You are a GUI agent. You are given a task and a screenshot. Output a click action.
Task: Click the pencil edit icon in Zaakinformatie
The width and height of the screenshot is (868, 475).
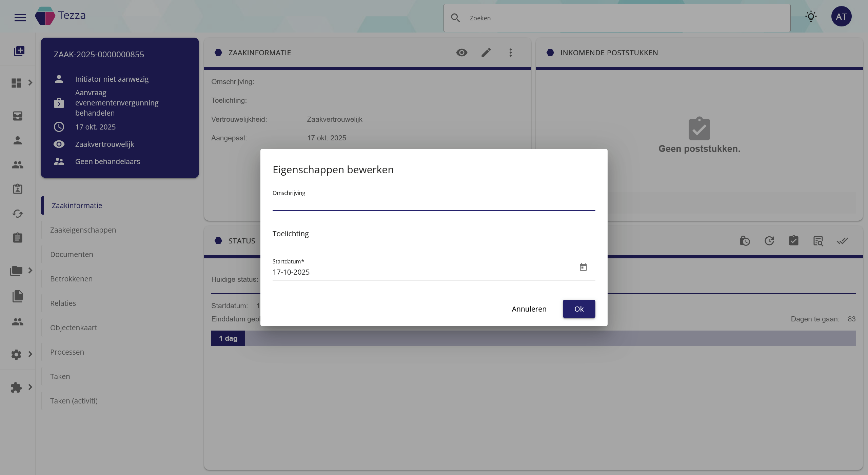(x=486, y=53)
